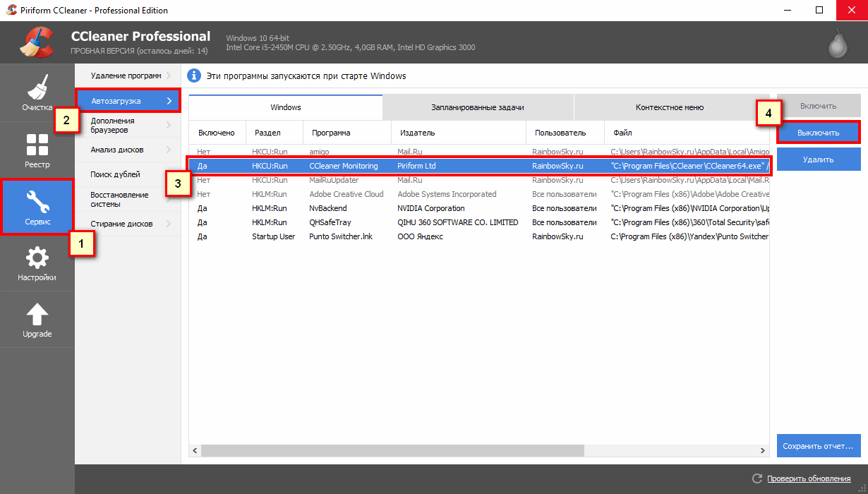Expand chevron beside Удаление программ

[169, 76]
